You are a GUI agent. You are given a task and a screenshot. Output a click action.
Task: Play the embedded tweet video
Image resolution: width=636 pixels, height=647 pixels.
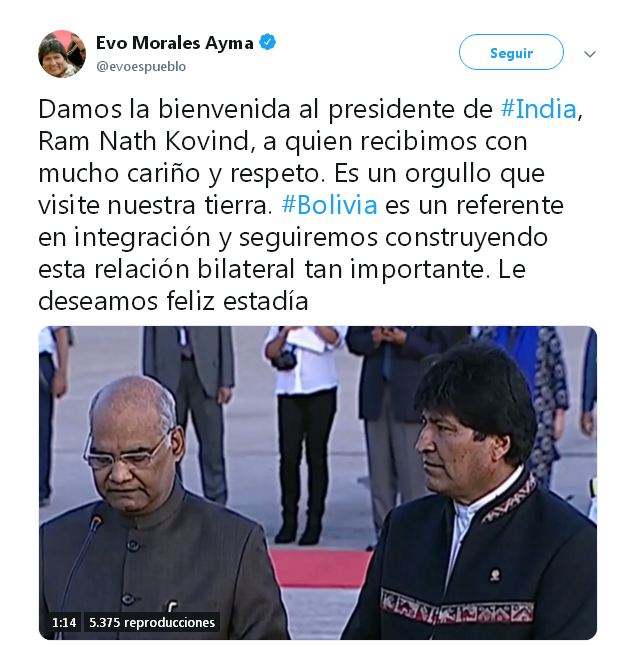click(318, 483)
